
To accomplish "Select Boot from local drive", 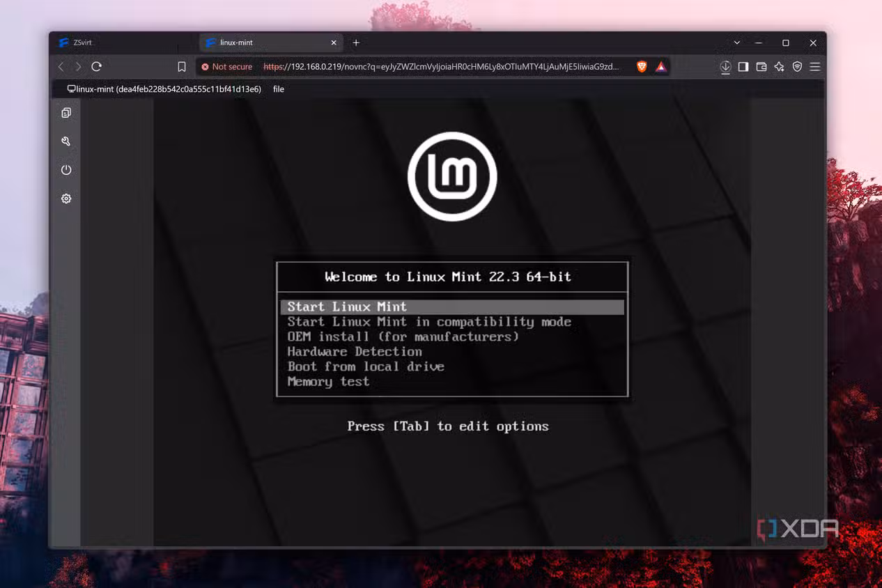I will (366, 366).
